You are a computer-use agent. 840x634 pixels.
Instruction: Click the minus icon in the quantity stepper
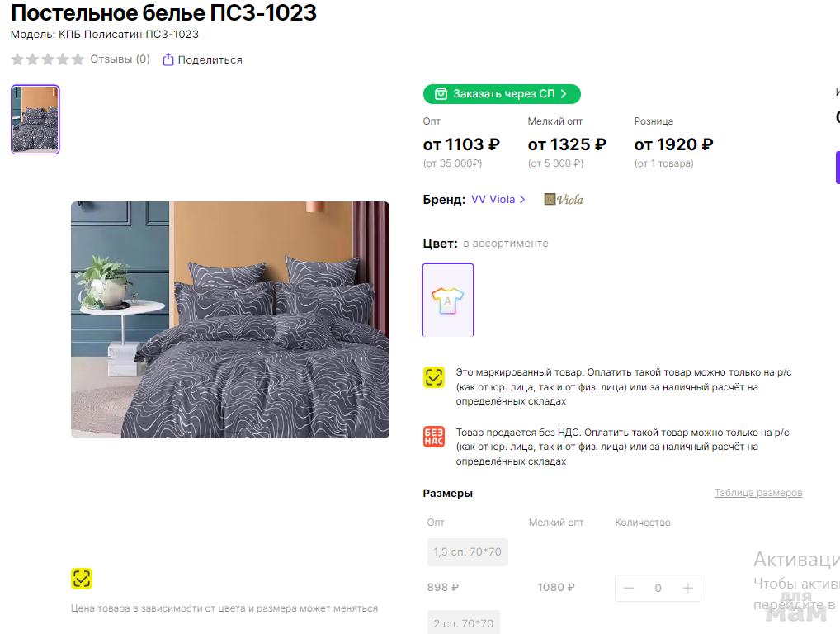pos(629,588)
